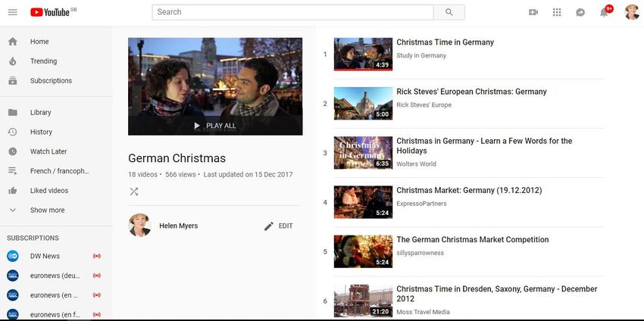Screen dimensions: 644x321
Task: Click the EDIT playlist button
Action: point(279,226)
